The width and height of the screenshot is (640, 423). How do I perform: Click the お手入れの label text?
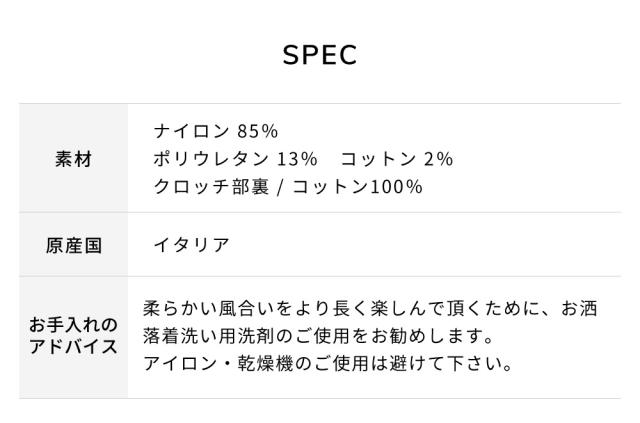point(73,326)
